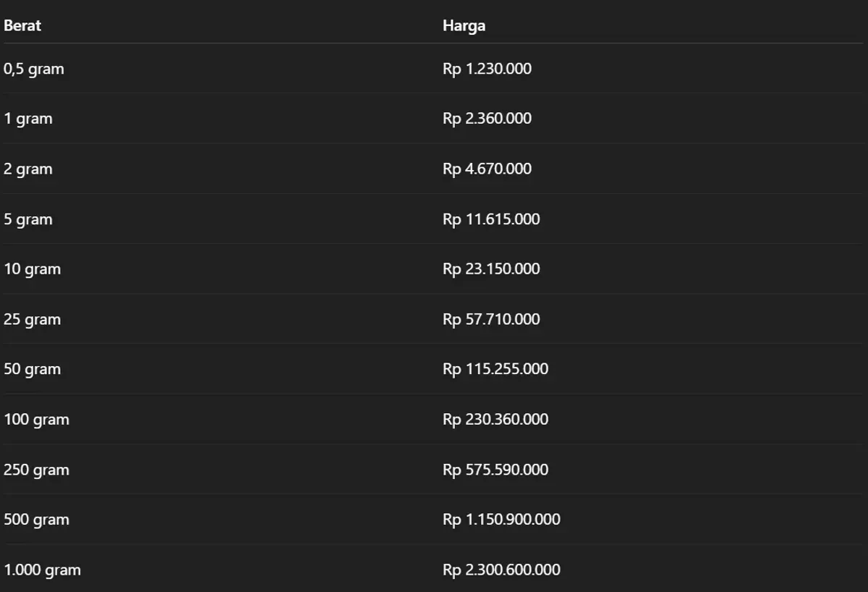This screenshot has width=868, height=592.
Task: Select the 5 gram row label
Action: 28,219
